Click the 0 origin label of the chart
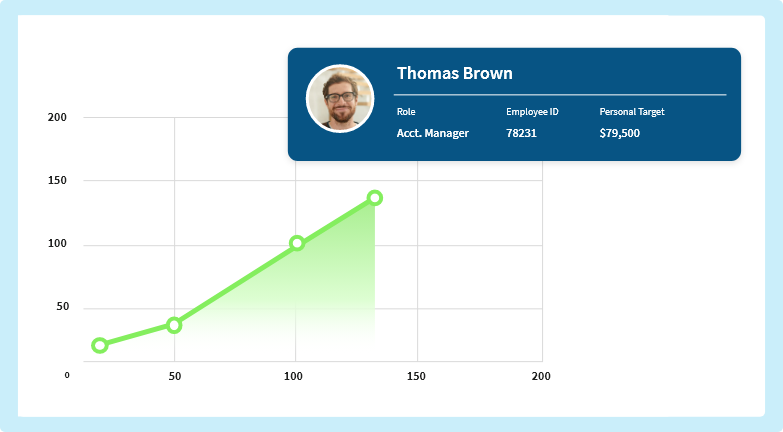The height and width of the screenshot is (432, 783). [67, 376]
